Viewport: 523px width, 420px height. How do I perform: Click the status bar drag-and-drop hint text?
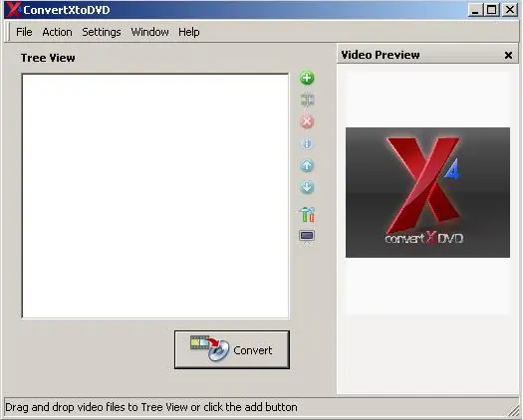click(151, 407)
